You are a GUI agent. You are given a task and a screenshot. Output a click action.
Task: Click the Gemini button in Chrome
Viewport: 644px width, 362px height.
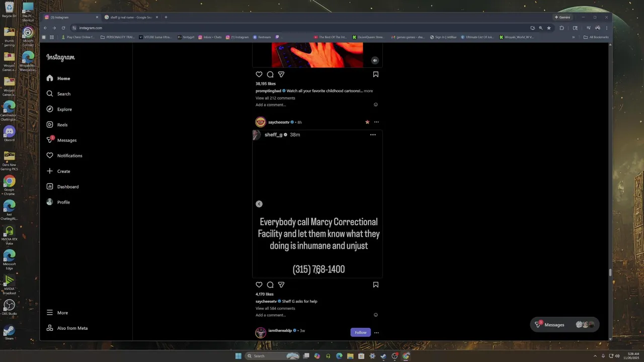coord(562,17)
